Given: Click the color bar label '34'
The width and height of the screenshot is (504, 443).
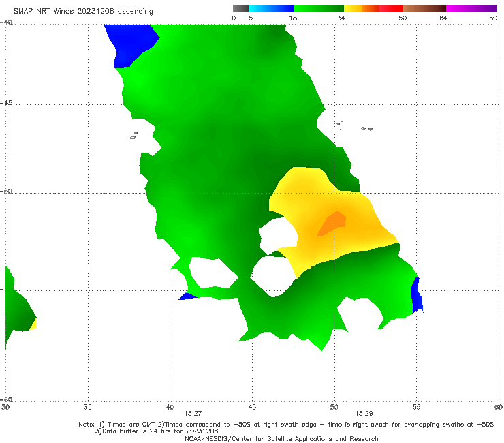Looking at the screenshot, I should click(341, 18).
